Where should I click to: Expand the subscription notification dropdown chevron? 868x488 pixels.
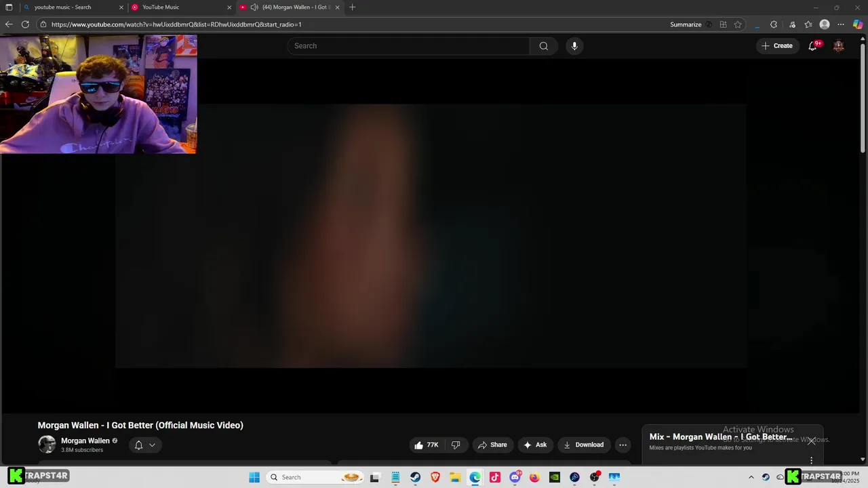152,445
